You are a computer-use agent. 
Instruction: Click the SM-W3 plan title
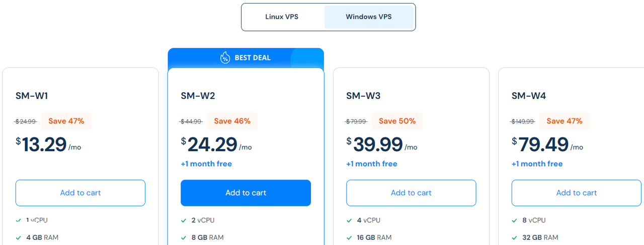coord(363,96)
